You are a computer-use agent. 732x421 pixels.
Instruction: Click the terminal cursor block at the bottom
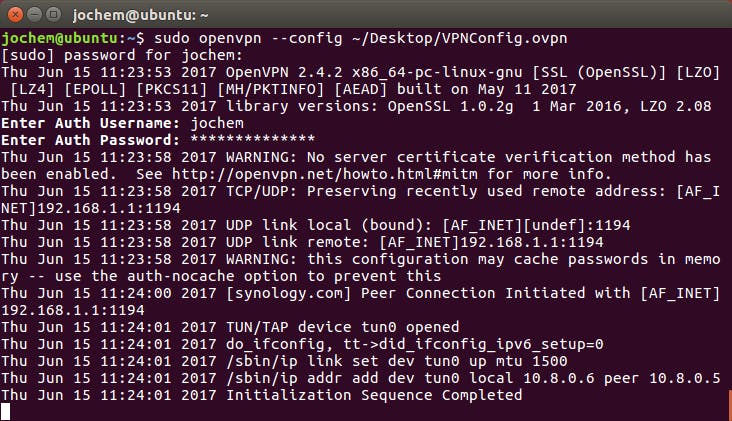tap(6, 410)
